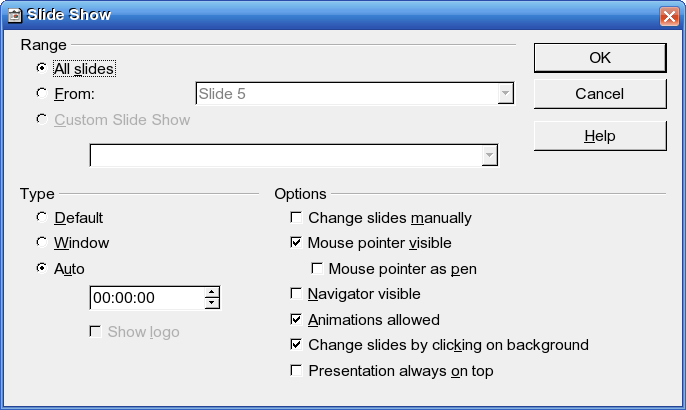Disable Animations allowed
Screen dimensions: 686x410
tap(296, 319)
